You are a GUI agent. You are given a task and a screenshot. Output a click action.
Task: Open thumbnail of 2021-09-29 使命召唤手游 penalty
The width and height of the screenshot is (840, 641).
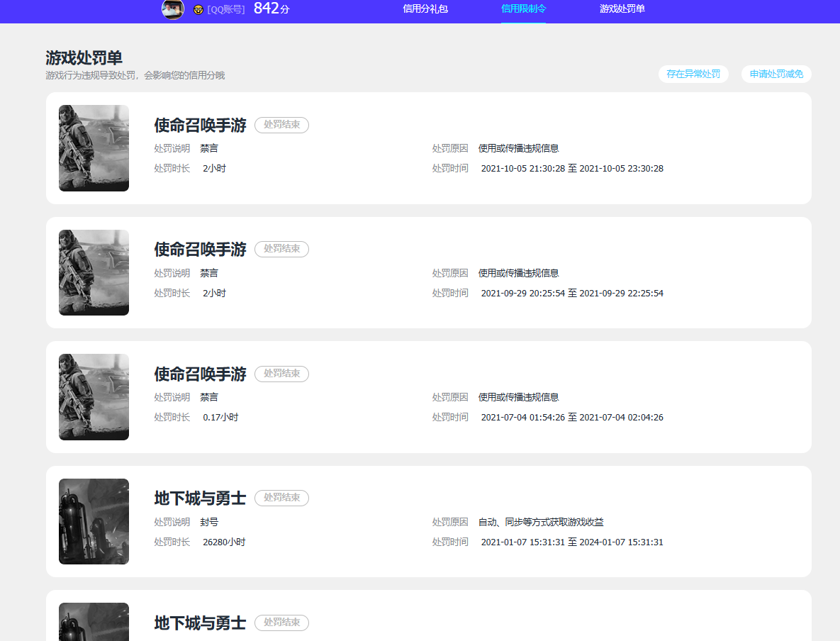click(x=94, y=272)
